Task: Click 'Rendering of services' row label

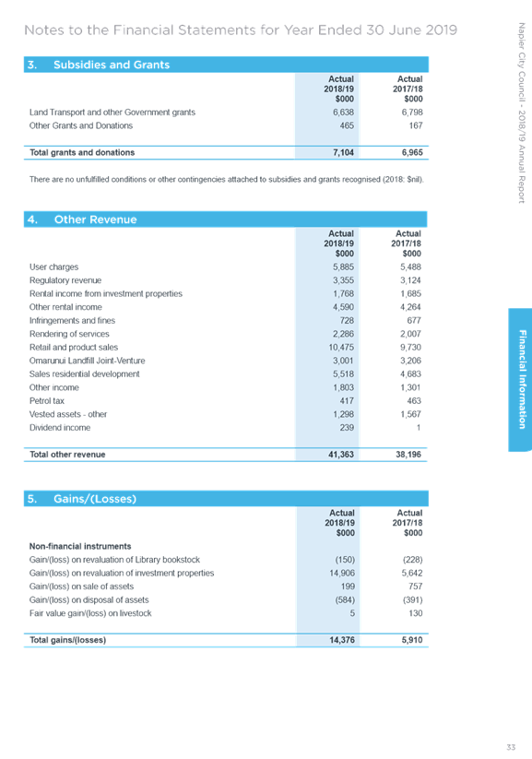Action: [69, 334]
